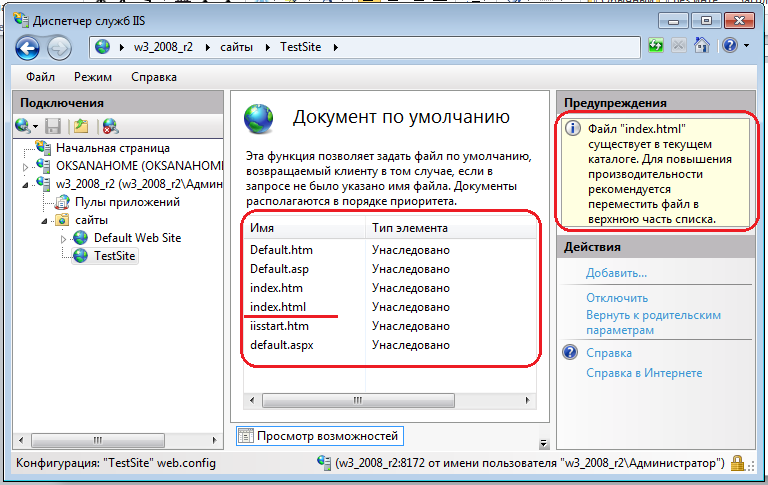Expand the OKSANAHOME server node
Image resolution: width=768 pixels, height=485 pixels.
coord(25,167)
